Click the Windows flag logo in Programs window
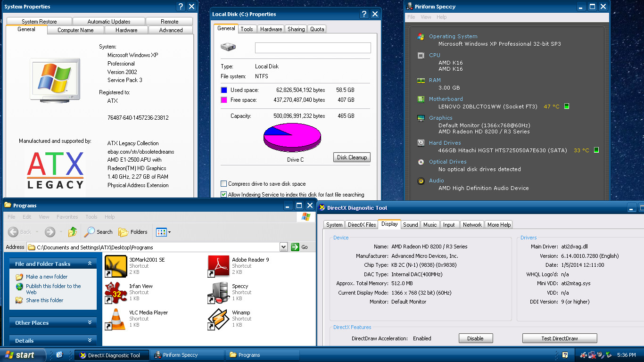The width and height of the screenshot is (644, 362). (306, 217)
